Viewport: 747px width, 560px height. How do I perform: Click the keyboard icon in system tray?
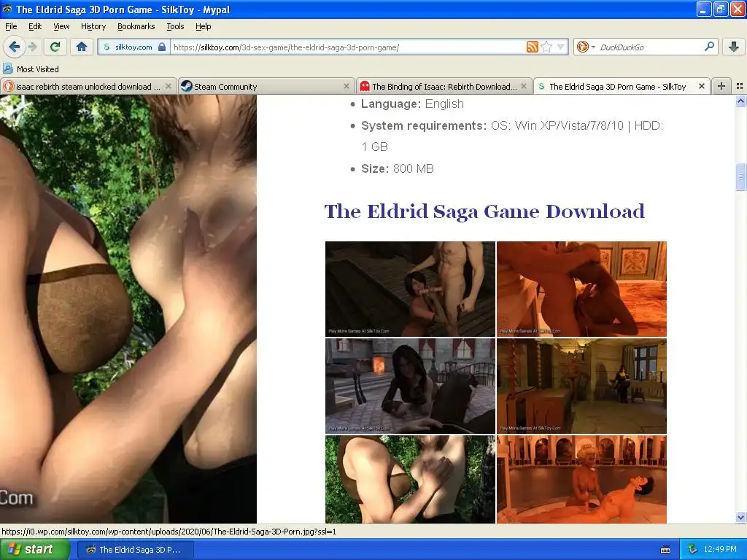pos(665,550)
